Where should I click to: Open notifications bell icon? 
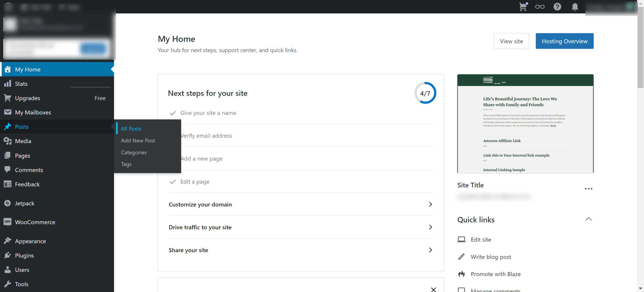pyautogui.click(x=575, y=7)
